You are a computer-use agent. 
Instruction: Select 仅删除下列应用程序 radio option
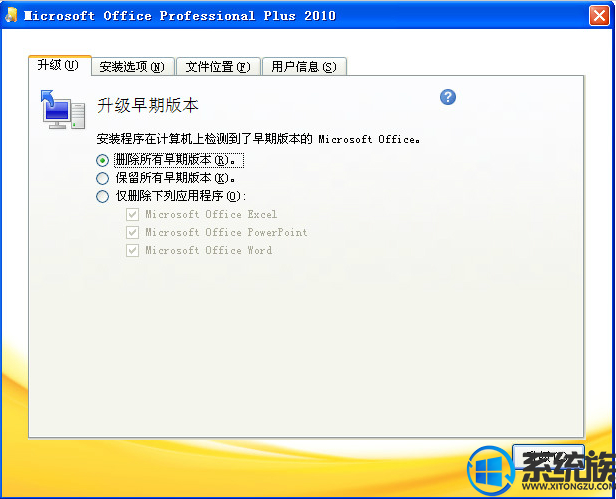click(103, 196)
